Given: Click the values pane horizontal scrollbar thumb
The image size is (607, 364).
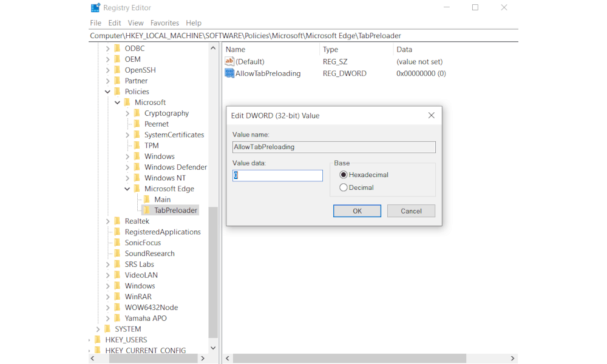Looking at the screenshot, I should [350, 358].
